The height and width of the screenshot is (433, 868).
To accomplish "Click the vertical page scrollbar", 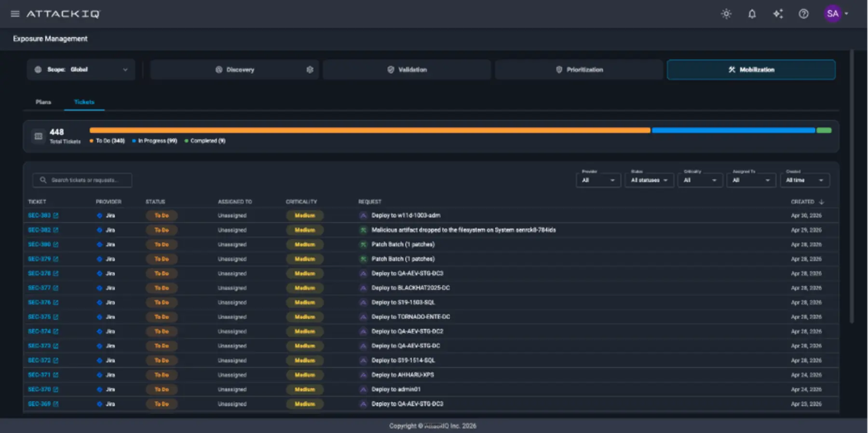I will pyautogui.click(x=852, y=186).
